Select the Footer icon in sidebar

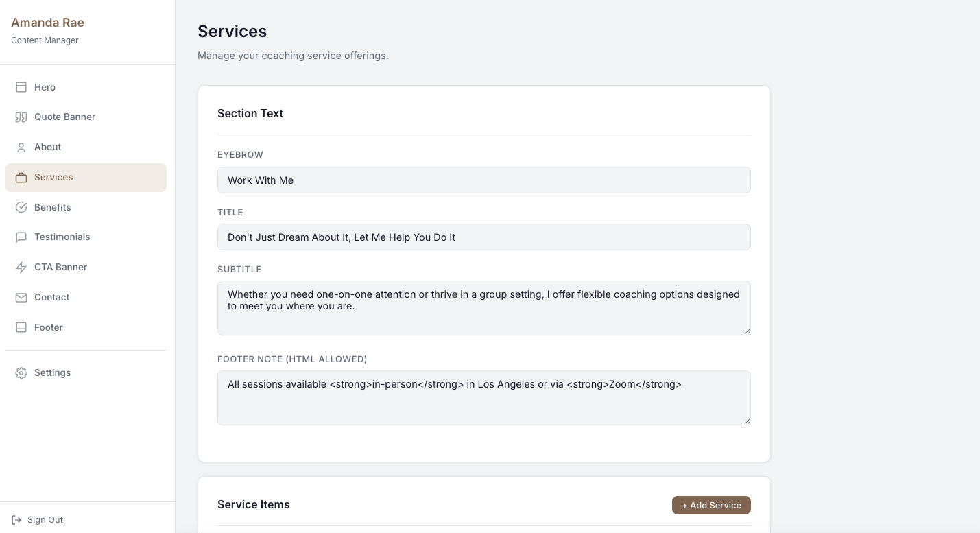[x=21, y=327]
